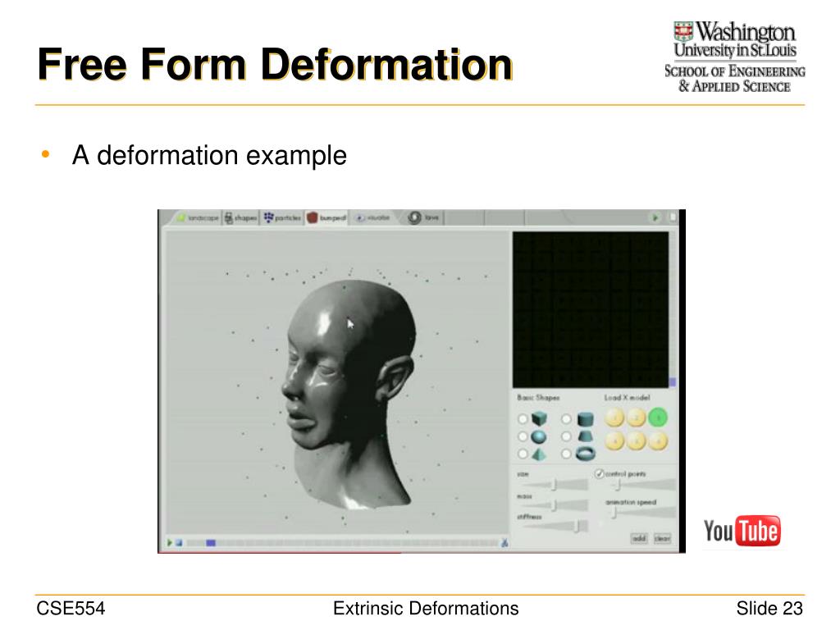This screenshot has width=840, height=630.
Task: Select the truncated cone radio button
Action: coord(566,436)
